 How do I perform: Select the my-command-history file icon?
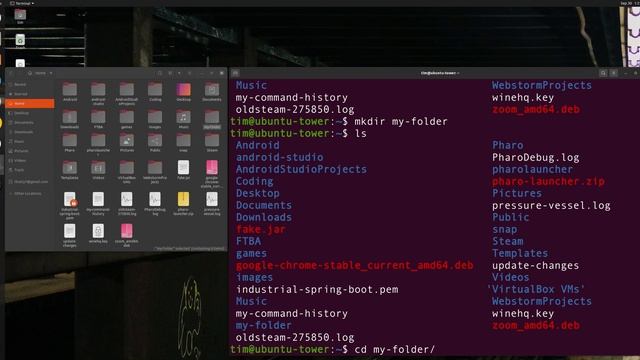click(98, 199)
